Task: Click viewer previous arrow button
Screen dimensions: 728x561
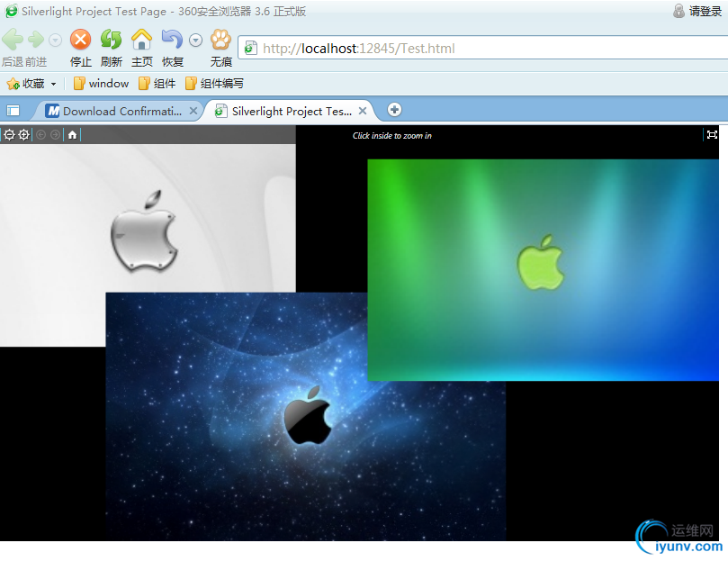Action: coord(40,135)
